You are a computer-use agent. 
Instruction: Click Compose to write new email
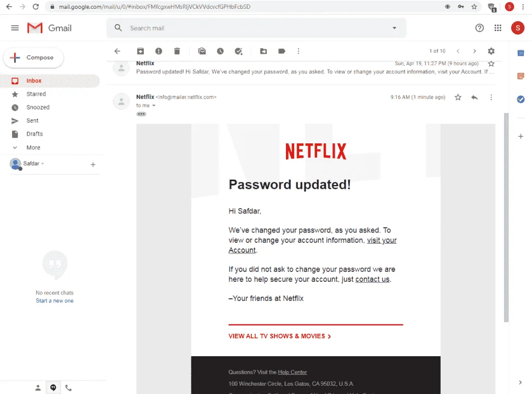(33, 58)
